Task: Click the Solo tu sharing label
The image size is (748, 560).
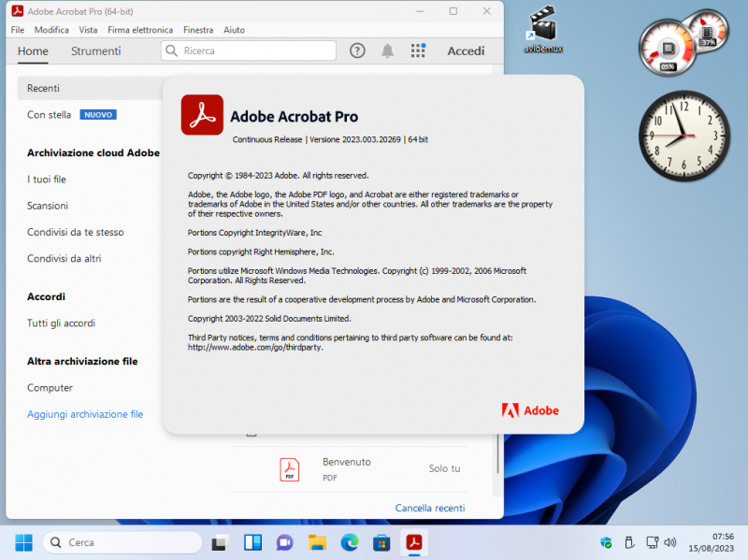Action: (445, 469)
